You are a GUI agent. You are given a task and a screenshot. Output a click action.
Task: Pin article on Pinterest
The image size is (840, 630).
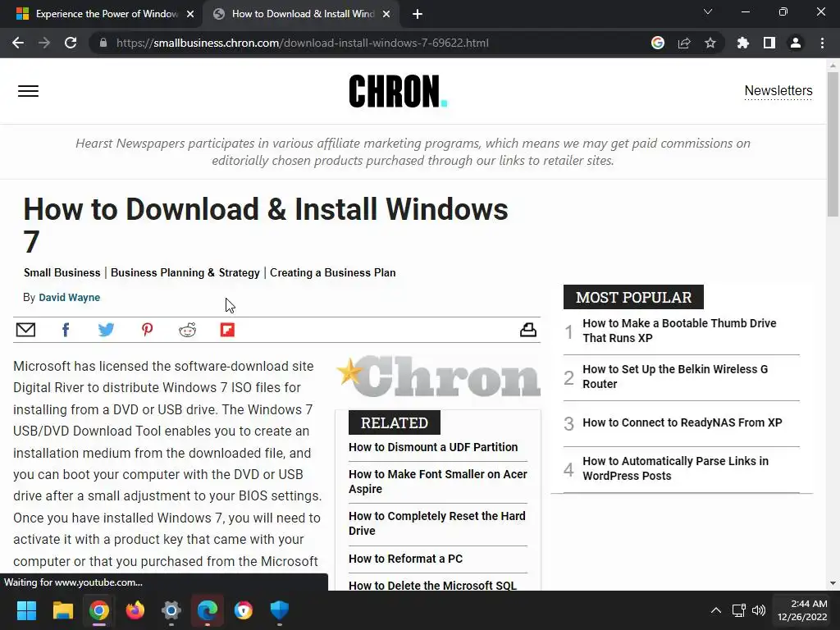tap(147, 330)
